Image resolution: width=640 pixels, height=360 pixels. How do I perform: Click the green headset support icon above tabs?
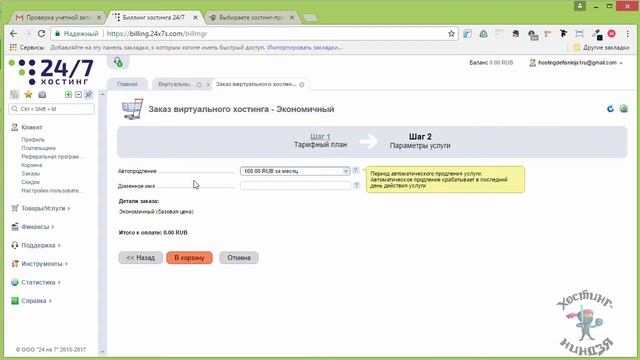tap(118, 62)
